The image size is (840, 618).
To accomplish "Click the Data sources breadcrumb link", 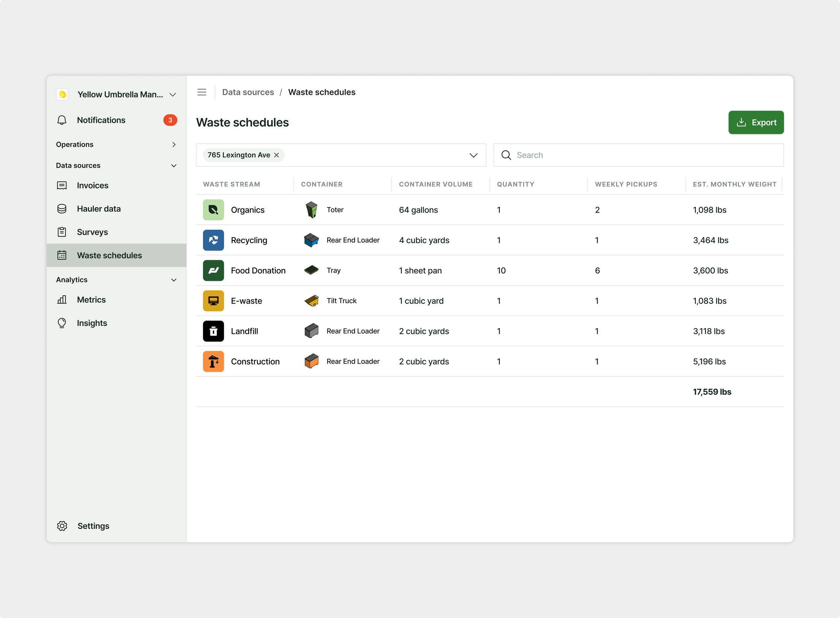I will (x=248, y=92).
